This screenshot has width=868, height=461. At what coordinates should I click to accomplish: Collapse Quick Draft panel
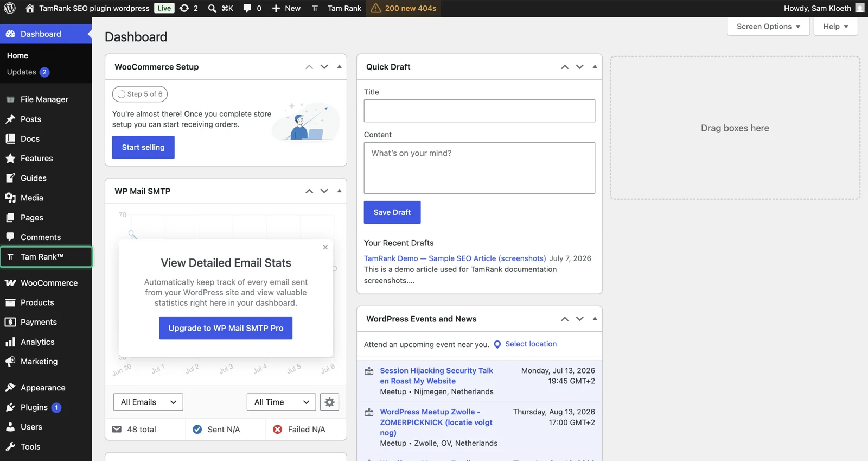pyautogui.click(x=595, y=67)
